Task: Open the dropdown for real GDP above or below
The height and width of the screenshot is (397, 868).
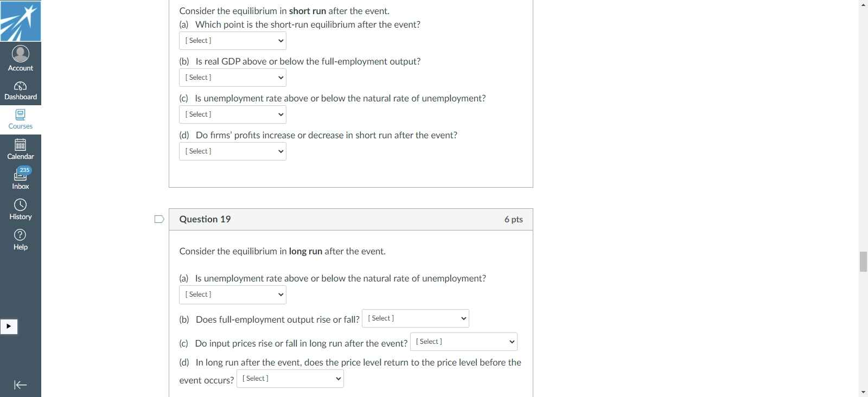Action: coord(232,77)
